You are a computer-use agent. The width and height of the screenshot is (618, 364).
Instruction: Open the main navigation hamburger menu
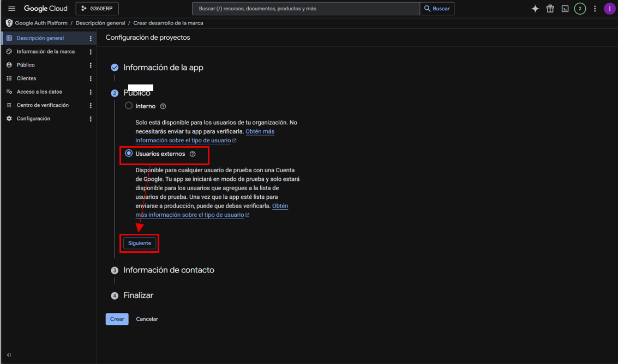tap(11, 9)
